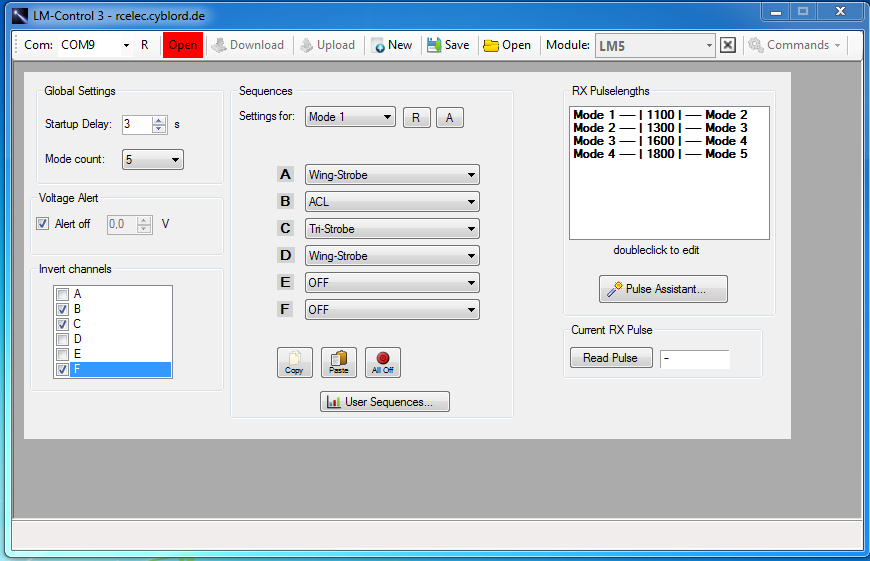Image resolution: width=870 pixels, height=561 pixels.
Task: Click the X button beside Module dropdown
Action: pyautogui.click(x=727, y=46)
